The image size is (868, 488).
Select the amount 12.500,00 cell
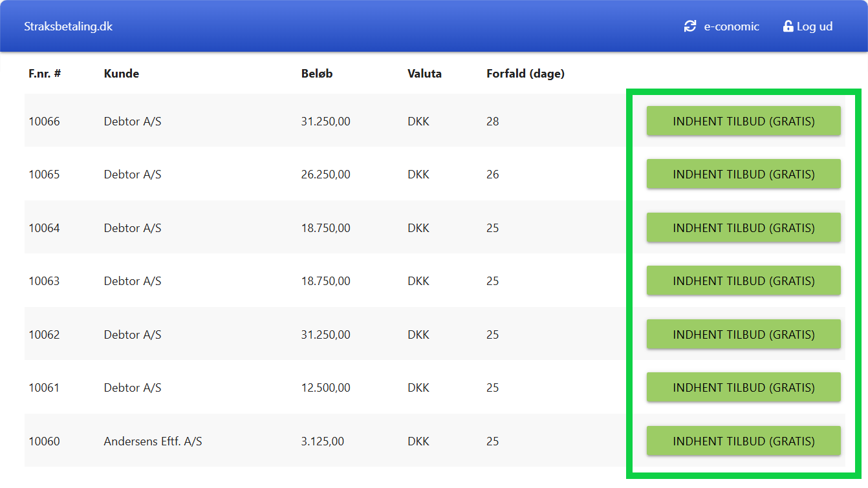pos(325,388)
